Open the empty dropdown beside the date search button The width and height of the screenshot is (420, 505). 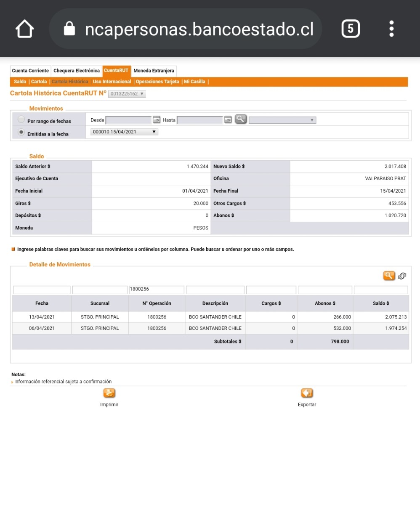click(282, 120)
